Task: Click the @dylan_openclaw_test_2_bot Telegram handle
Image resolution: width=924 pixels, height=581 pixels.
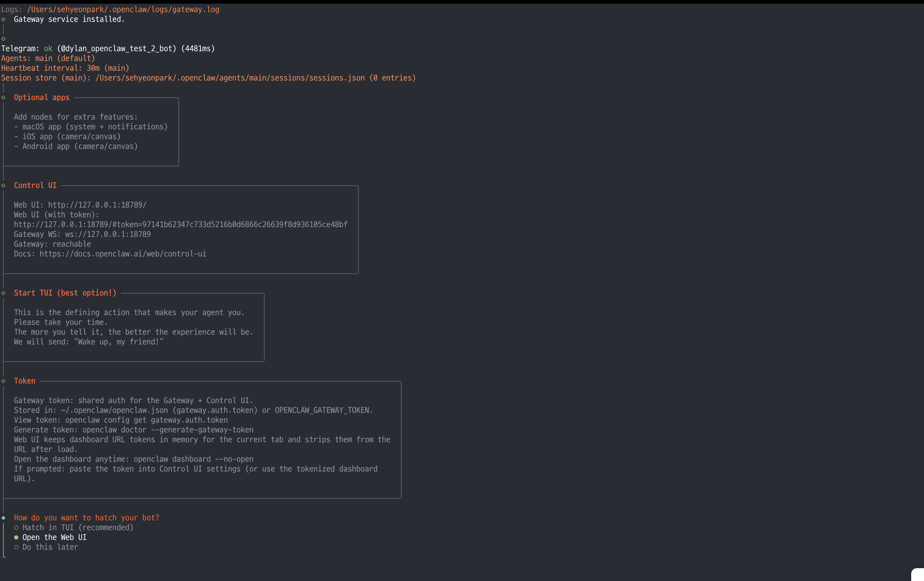Action: 117,49
